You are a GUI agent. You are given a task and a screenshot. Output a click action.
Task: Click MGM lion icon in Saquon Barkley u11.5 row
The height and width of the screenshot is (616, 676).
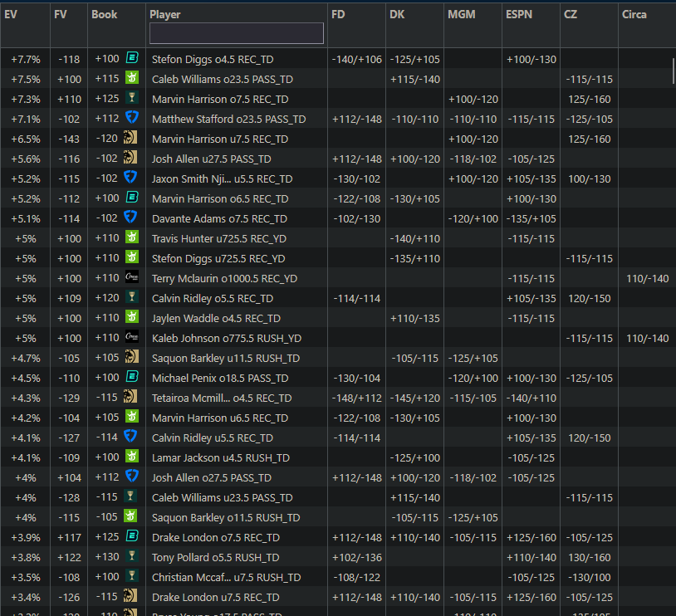pos(132,356)
